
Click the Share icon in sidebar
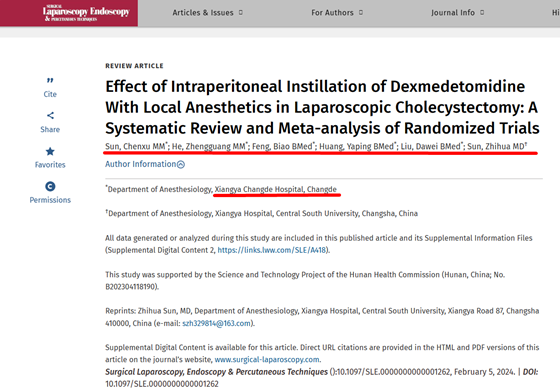[50, 115]
